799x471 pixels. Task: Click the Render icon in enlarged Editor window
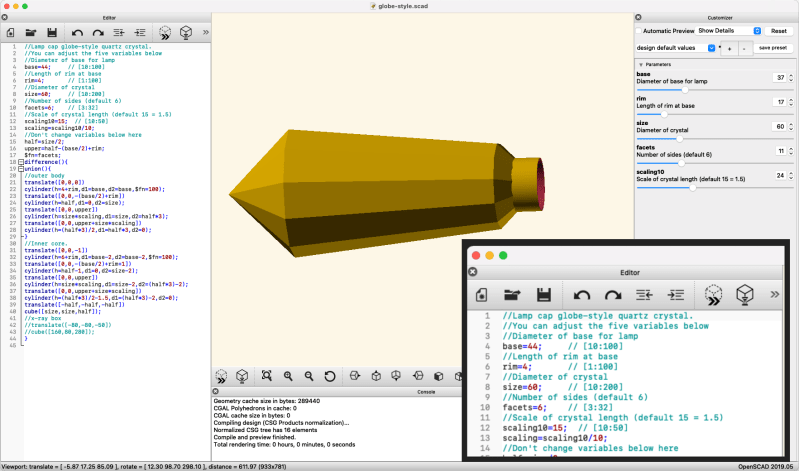pos(743,294)
